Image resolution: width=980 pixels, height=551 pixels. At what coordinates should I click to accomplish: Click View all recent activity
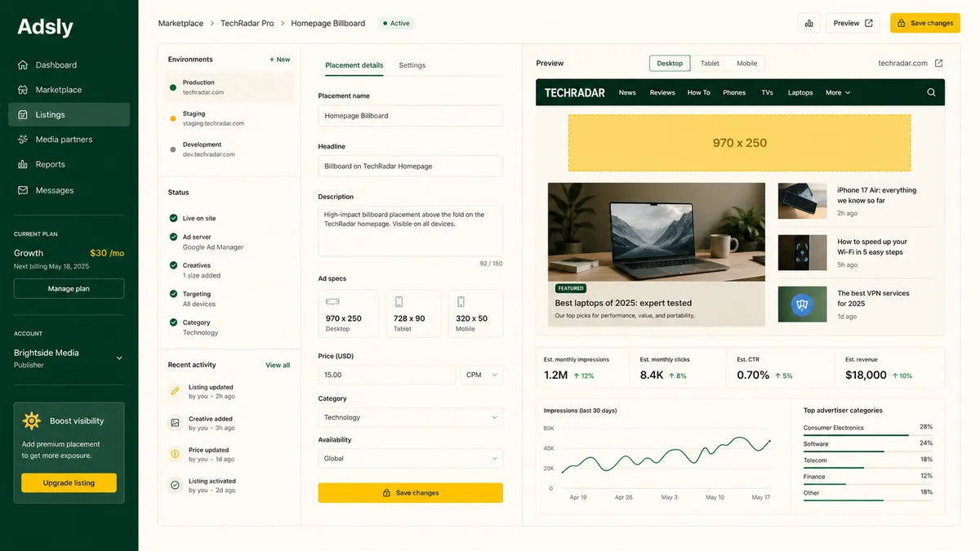tap(278, 365)
